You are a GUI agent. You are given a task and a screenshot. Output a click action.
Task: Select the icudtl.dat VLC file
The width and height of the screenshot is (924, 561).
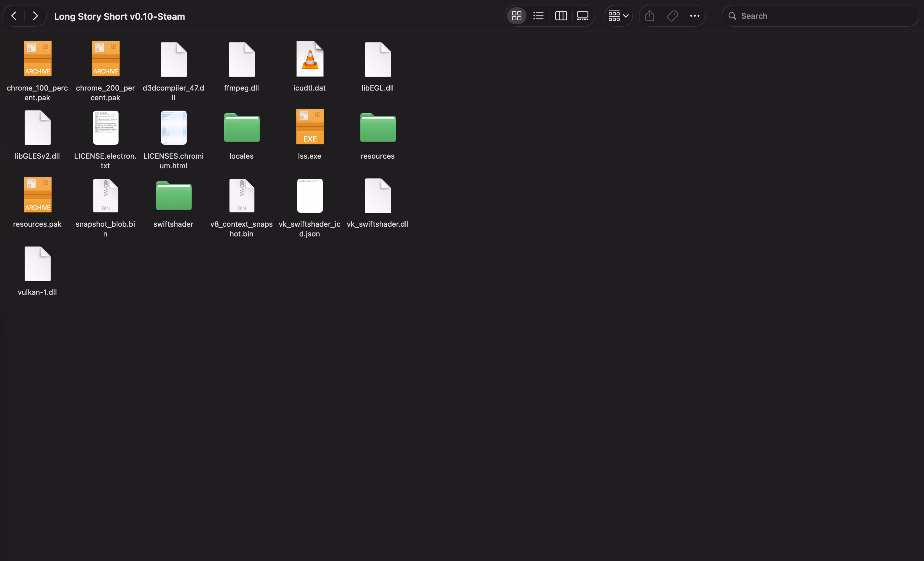[x=310, y=59]
